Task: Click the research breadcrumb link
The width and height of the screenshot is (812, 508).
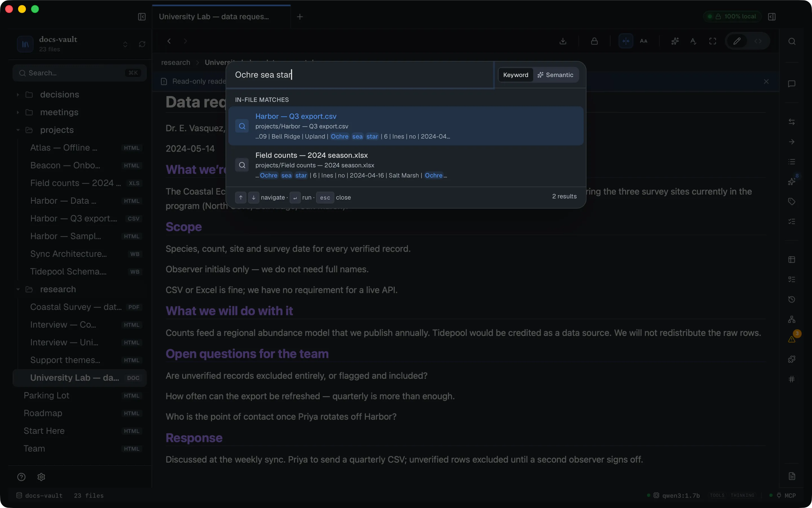Action: point(175,62)
